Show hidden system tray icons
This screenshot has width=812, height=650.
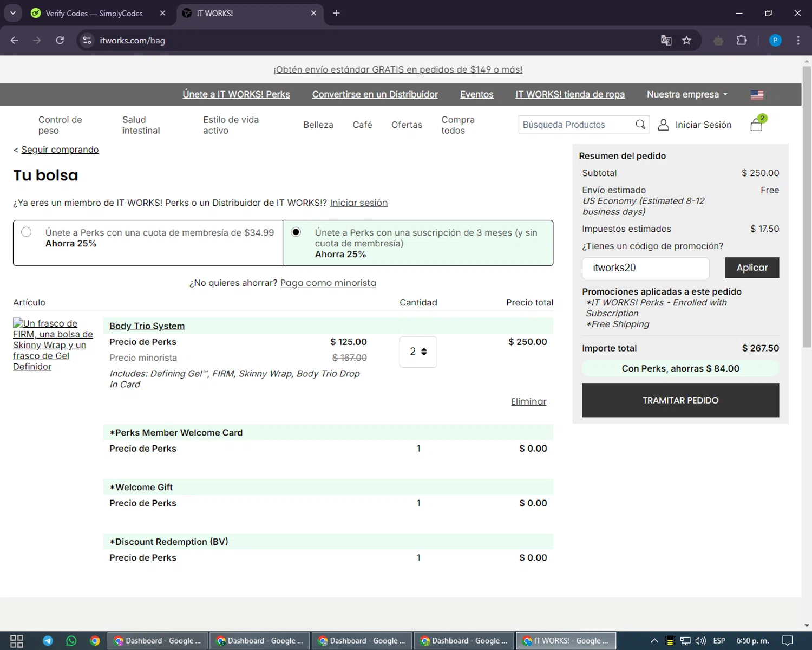[x=654, y=641]
